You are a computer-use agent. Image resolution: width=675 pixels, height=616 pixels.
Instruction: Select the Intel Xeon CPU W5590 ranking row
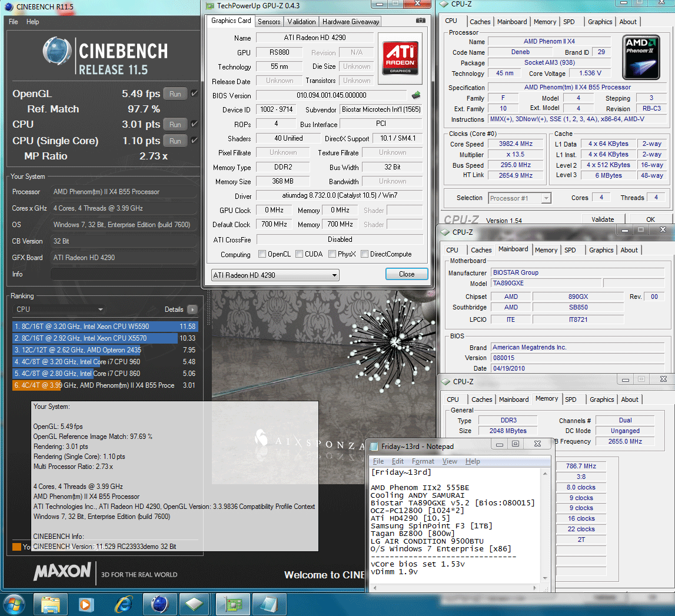click(x=105, y=327)
